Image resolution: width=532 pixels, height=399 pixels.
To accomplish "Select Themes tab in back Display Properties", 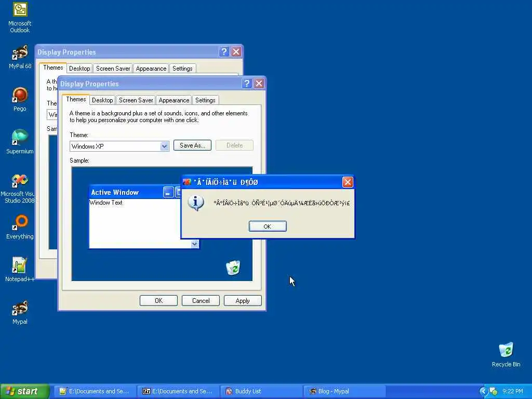I will pos(53,68).
